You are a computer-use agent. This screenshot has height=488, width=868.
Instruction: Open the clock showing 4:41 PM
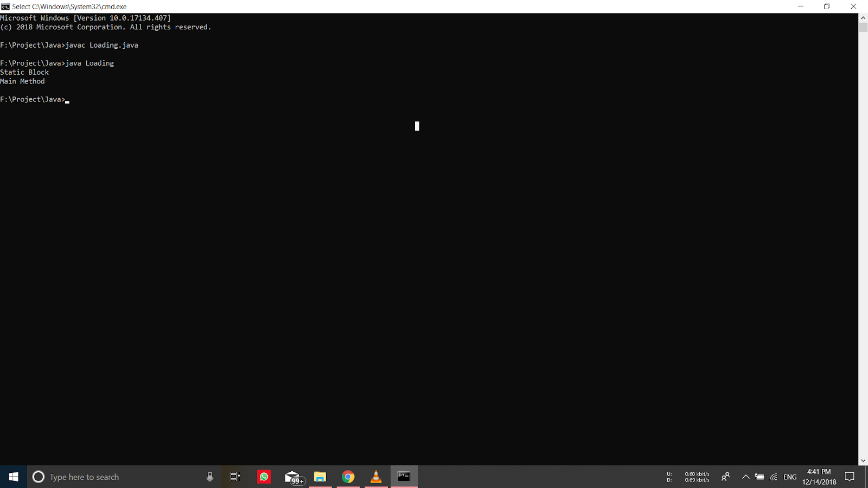coord(819,477)
